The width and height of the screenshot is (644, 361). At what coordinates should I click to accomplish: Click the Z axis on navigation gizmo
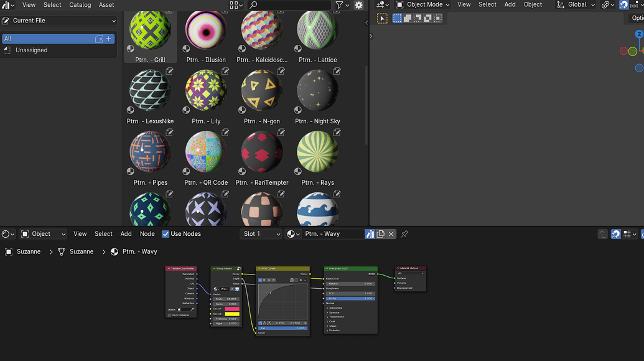tap(640, 34)
